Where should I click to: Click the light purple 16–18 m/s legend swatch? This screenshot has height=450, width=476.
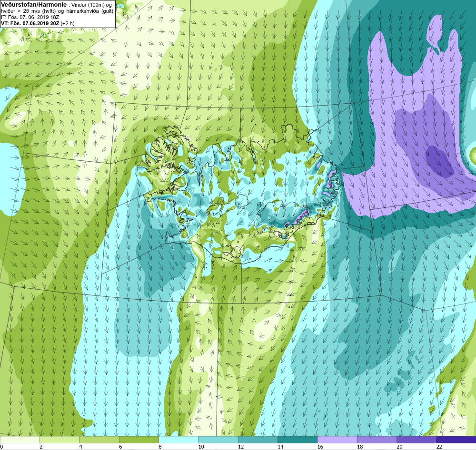click(x=337, y=440)
